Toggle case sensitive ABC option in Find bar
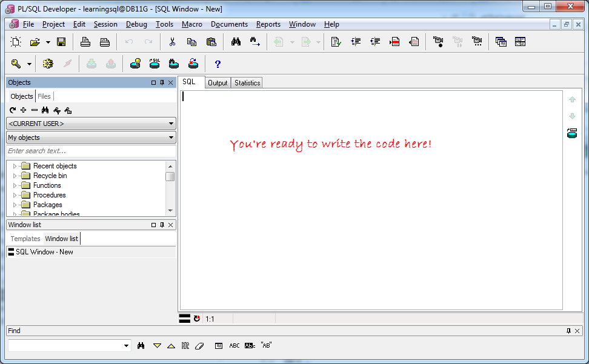This screenshot has height=364, width=589. coord(235,346)
